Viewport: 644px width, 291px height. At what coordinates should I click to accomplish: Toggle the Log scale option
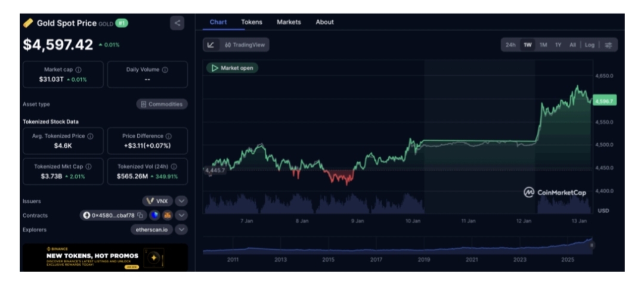pyautogui.click(x=589, y=45)
